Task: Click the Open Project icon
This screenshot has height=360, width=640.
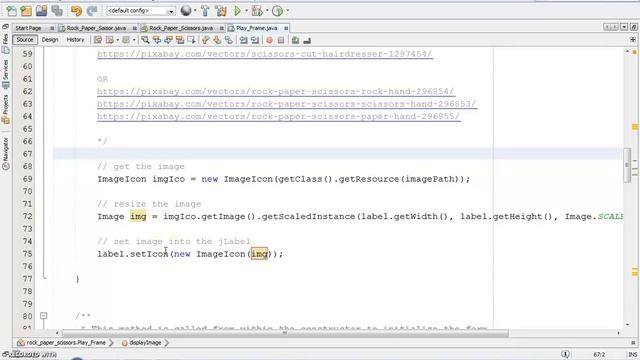Action: (x=41, y=11)
